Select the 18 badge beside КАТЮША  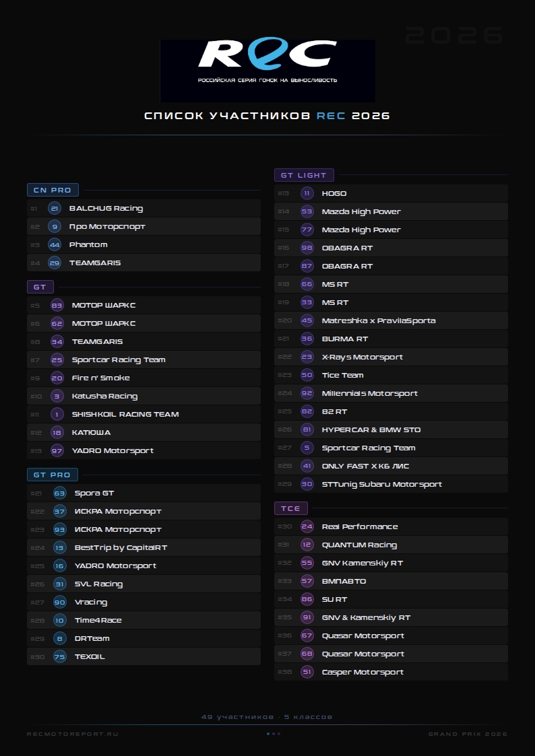pos(57,432)
